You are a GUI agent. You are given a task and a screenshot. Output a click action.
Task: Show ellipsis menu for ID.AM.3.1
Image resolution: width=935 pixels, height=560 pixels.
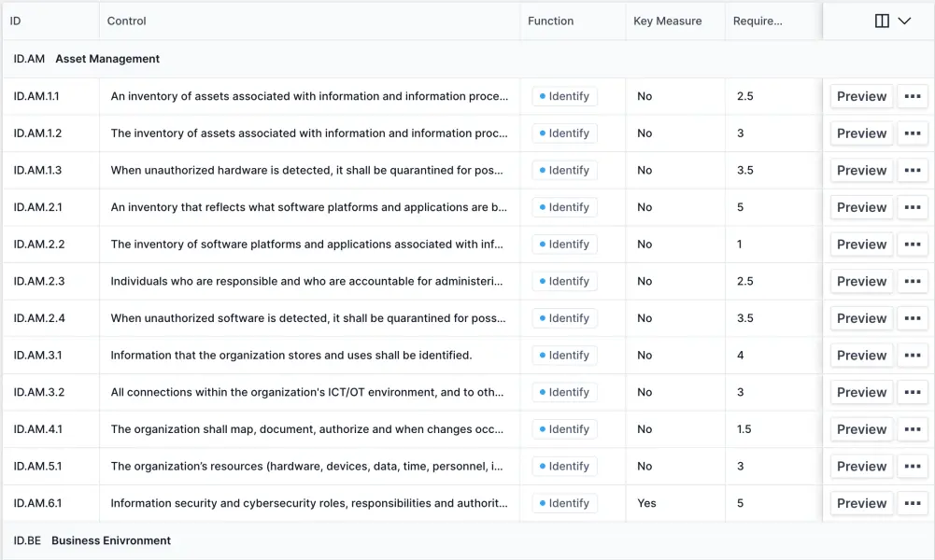coord(913,356)
